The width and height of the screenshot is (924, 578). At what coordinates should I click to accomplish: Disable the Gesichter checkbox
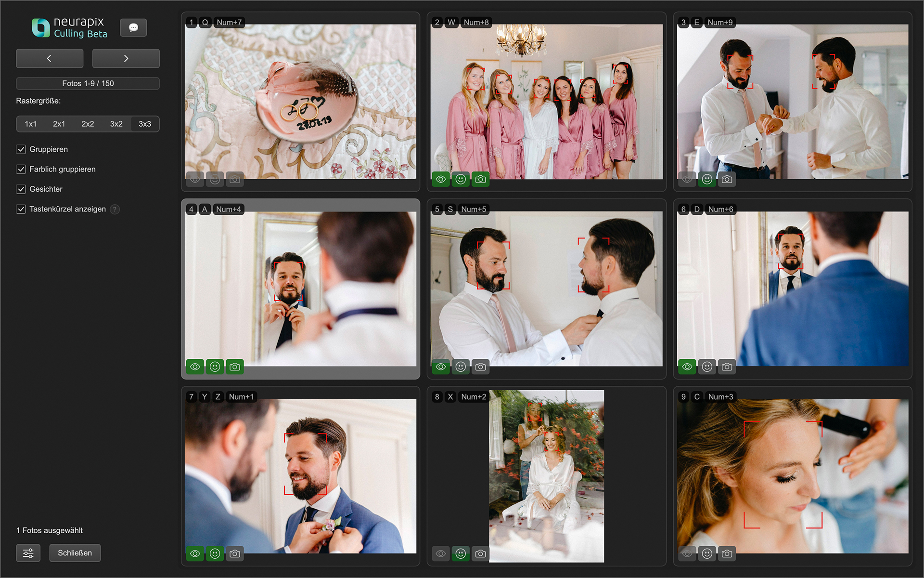[21, 189]
